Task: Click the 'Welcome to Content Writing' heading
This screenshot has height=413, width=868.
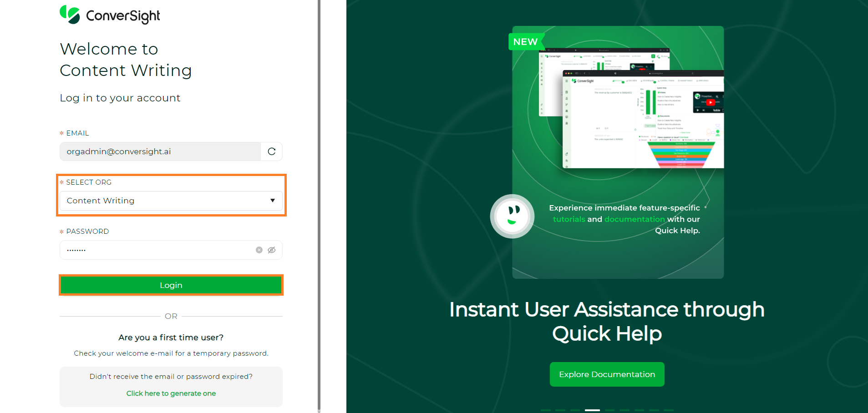Action: click(126, 60)
